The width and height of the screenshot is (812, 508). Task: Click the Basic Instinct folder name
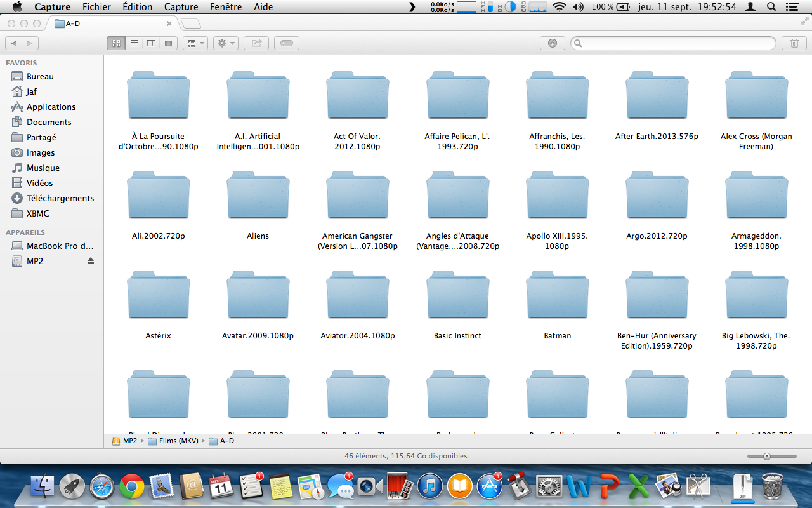(x=457, y=336)
